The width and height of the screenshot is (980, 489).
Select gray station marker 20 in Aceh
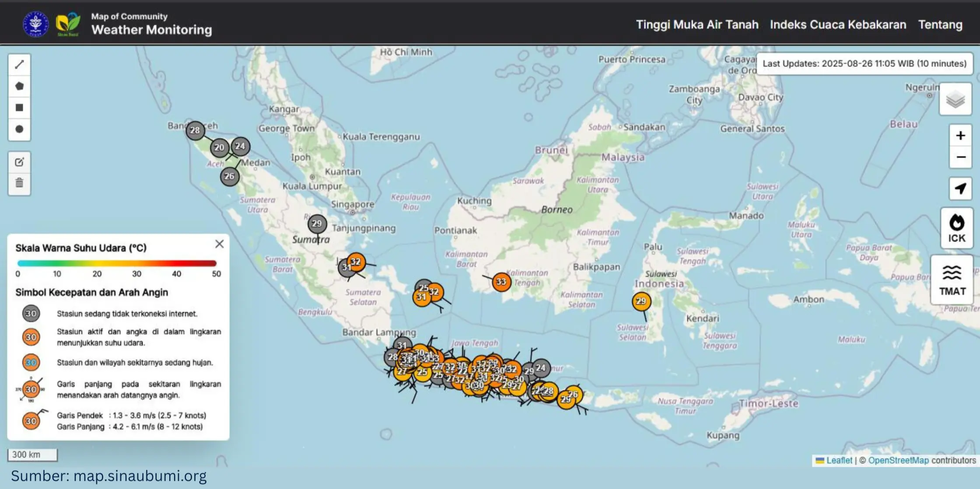pos(219,148)
